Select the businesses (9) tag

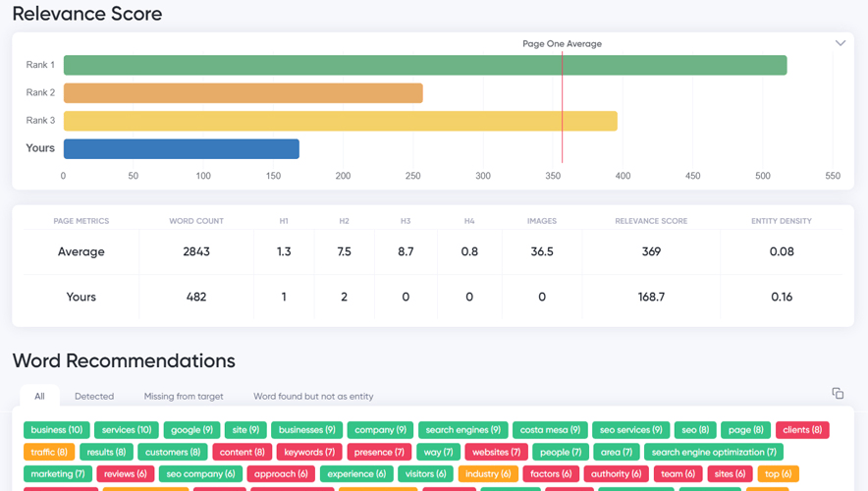click(x=306, y=430)
